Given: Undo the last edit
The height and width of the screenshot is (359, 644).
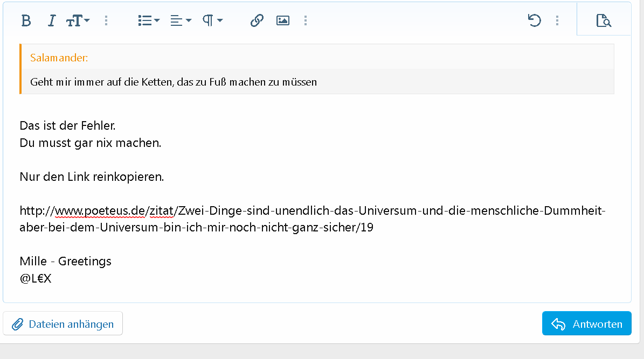Looking at the screenshot, I should click(x=534, y=20).
